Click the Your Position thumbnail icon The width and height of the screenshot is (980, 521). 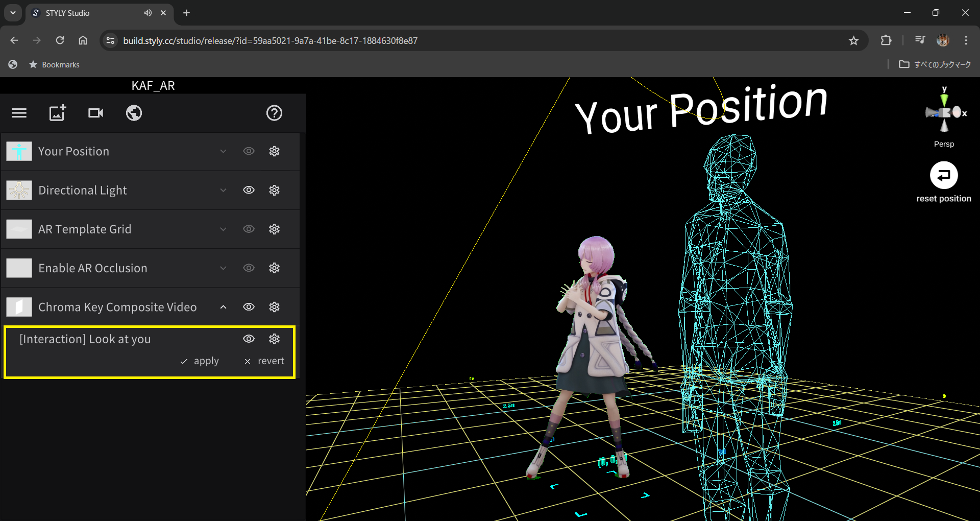[x=19, y=151]
